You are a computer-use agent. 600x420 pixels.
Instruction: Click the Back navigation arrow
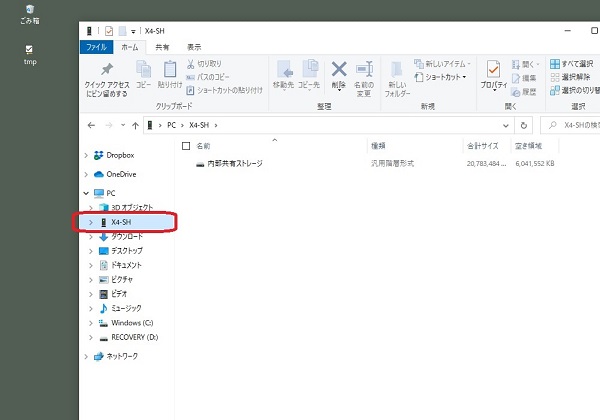coord(91,125)
